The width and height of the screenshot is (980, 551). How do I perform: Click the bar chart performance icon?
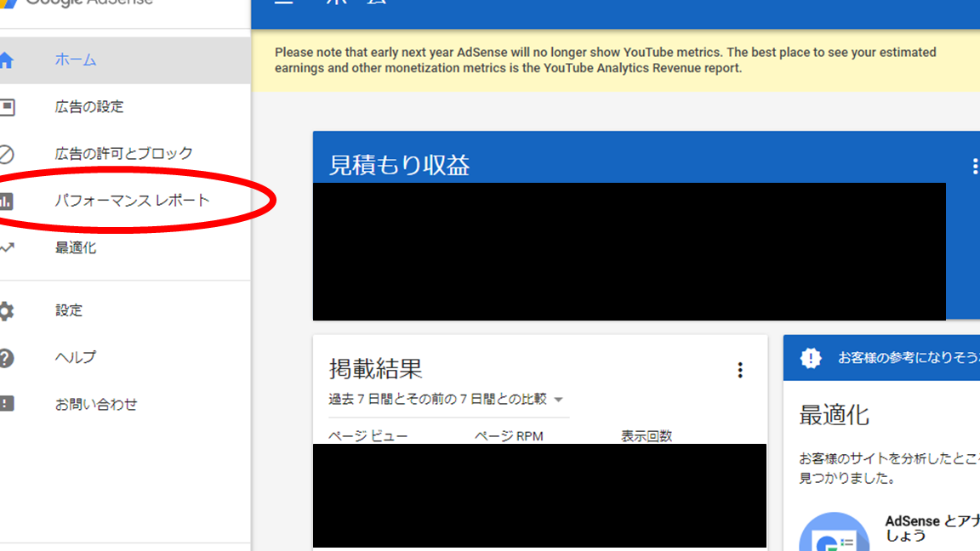point(6,202)
